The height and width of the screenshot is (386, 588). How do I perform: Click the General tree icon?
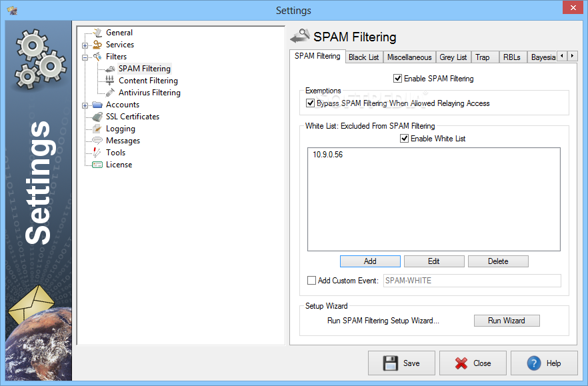pos(97,33)
